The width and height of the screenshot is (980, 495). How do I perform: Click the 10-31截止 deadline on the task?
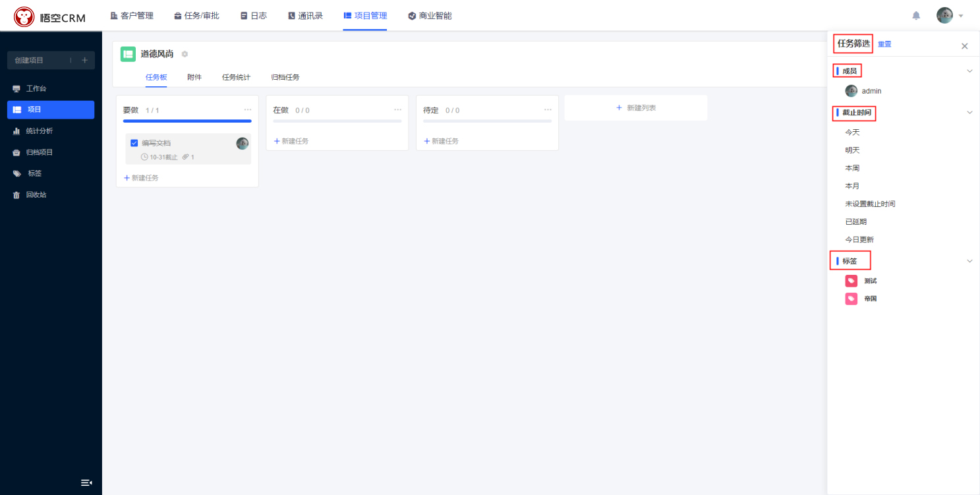click(159, 158)
